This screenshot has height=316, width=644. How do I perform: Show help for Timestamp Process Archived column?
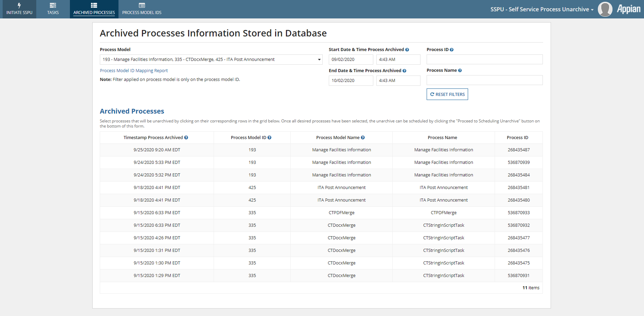[x=186, y=138]
